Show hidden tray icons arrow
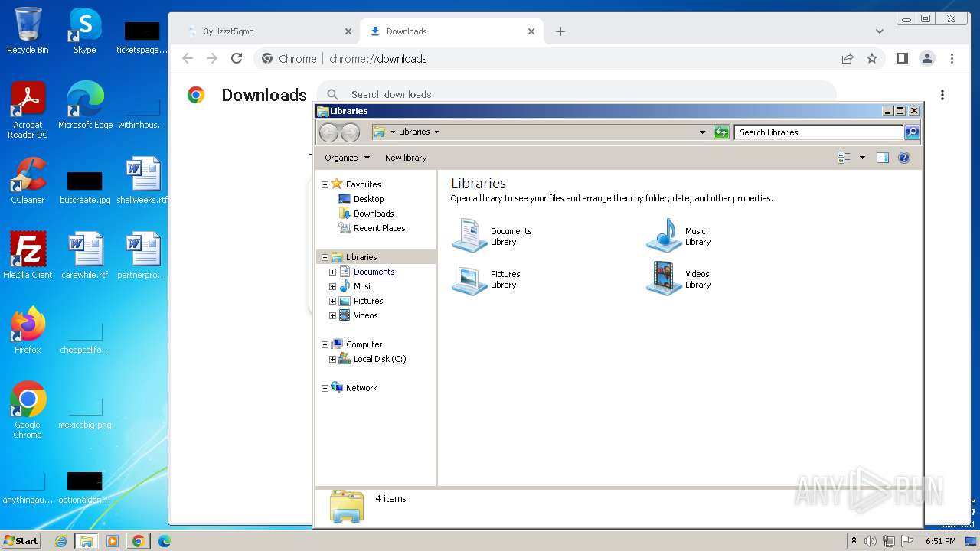 (x=854, y=541)
